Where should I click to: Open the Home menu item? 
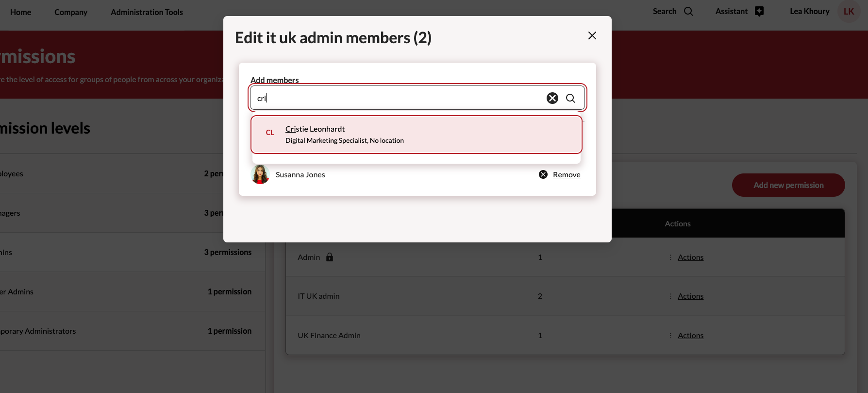[x=20, y=12]
